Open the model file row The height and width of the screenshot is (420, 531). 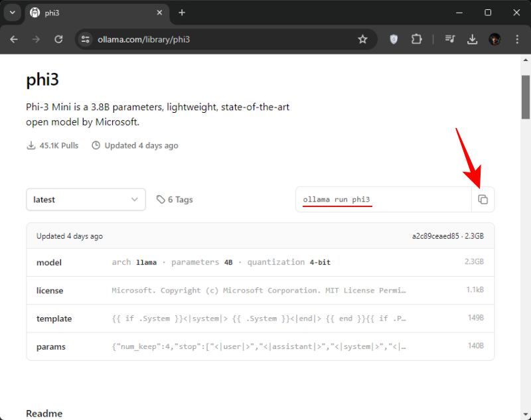[260, 262]
